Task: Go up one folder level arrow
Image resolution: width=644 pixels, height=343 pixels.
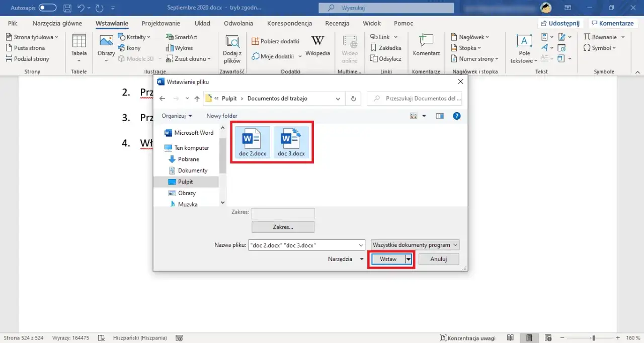Action: pyautogui.click(x=197, y=99)
